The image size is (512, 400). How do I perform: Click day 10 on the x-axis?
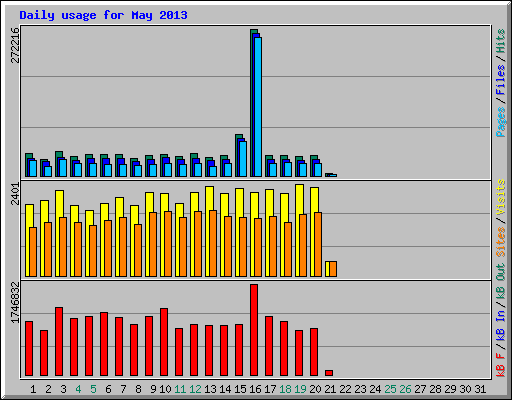(x=165, y=389)
